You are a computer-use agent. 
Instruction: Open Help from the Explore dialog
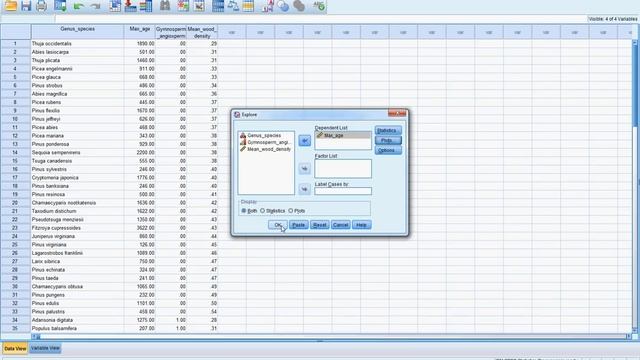point(361,225)
